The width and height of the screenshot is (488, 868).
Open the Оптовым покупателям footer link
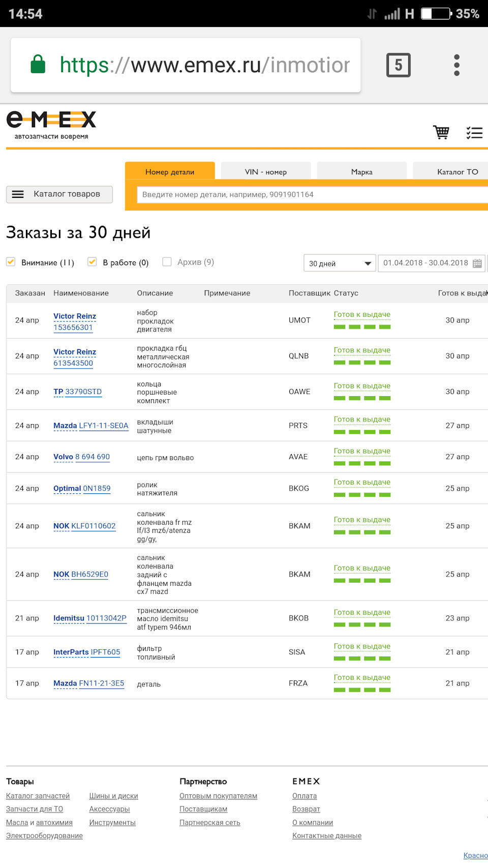tap(218, 796)
